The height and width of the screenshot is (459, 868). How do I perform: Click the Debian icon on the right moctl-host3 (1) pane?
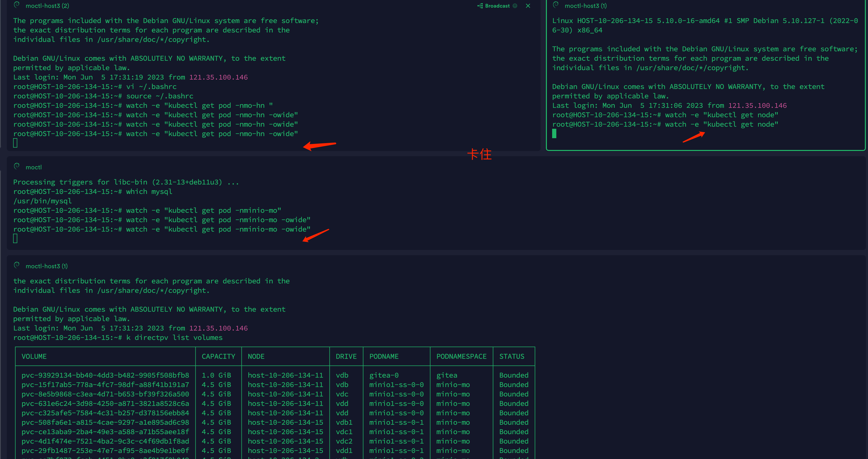(556, 5)
